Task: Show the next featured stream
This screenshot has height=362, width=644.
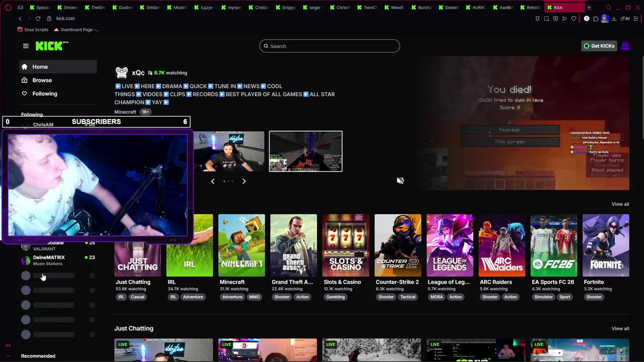Action: (244, 181)
